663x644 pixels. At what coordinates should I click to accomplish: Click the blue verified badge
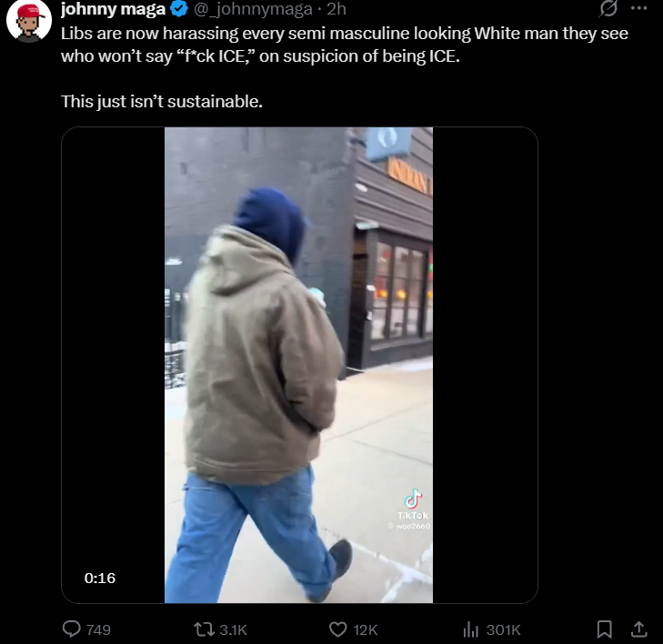(179, 9)
